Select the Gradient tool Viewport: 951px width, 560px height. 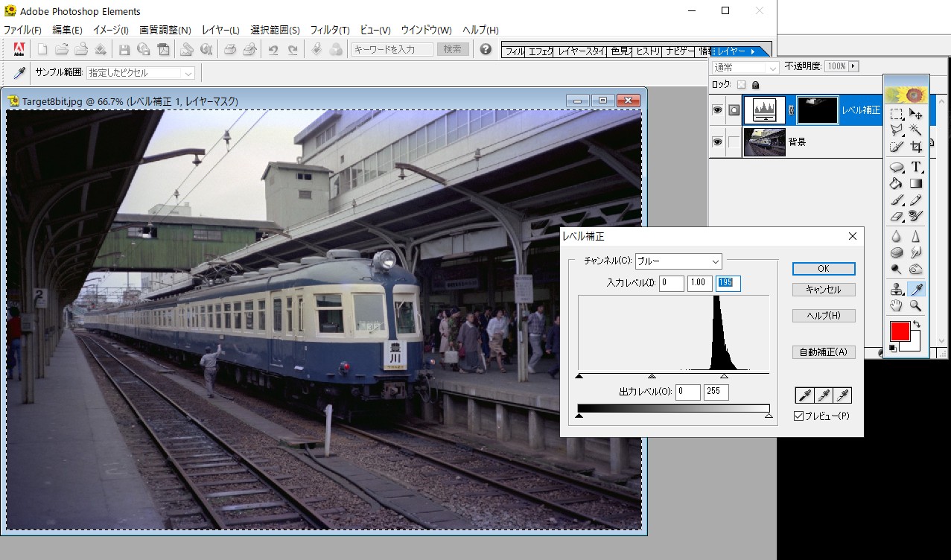coord(916,183)
